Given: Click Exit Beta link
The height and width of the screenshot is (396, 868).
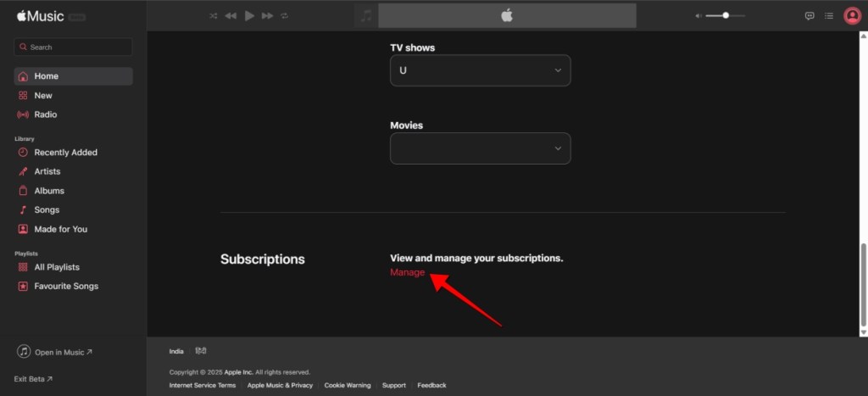Looking at the screenshot, I should click(x=33, y=379).
